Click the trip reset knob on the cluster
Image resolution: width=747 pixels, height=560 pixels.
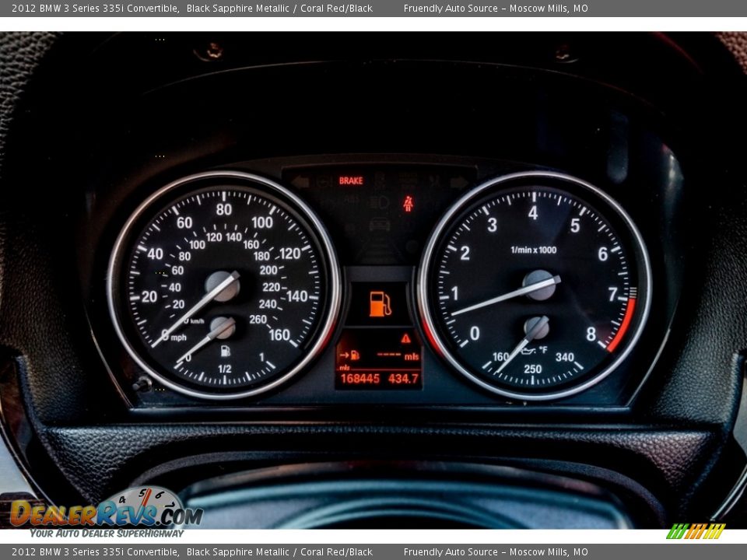(x=141, y=383)
